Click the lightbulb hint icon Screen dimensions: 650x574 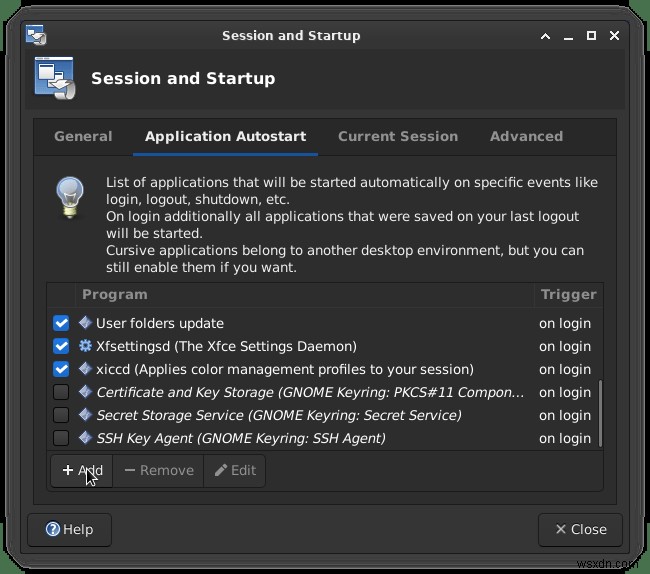(70, 197)
